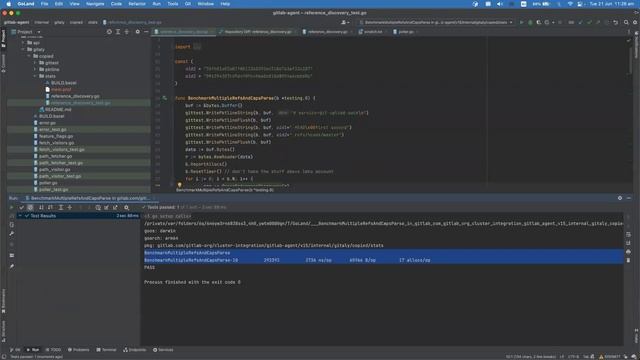Expand all test results in Run panel
The height and width of the screenshot is (360, 640).
point(61,207)
